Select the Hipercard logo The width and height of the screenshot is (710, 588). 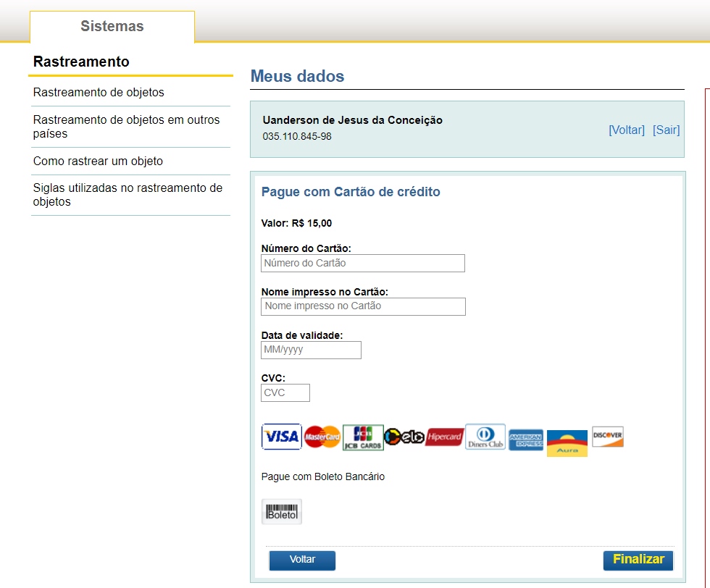click(x=444, y=437)
